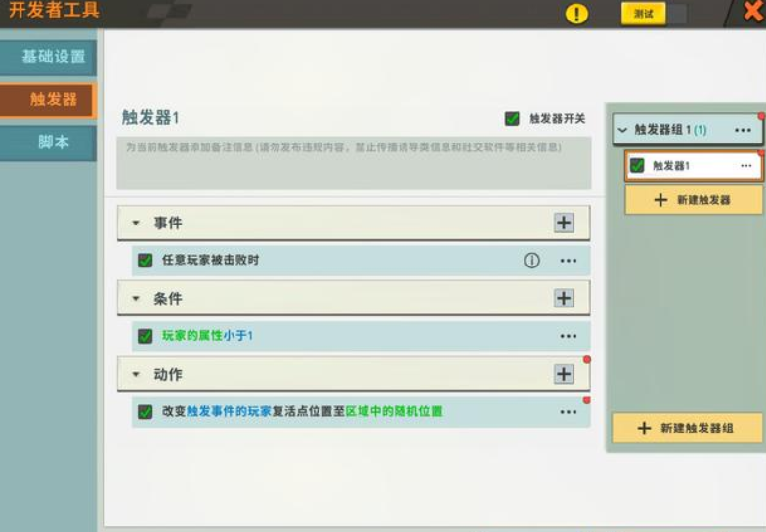This screenshot has height=532, width=766.
Task: Disable the 玩家的属性小于1 condition checkbox
Action: (x=146, y=336)
